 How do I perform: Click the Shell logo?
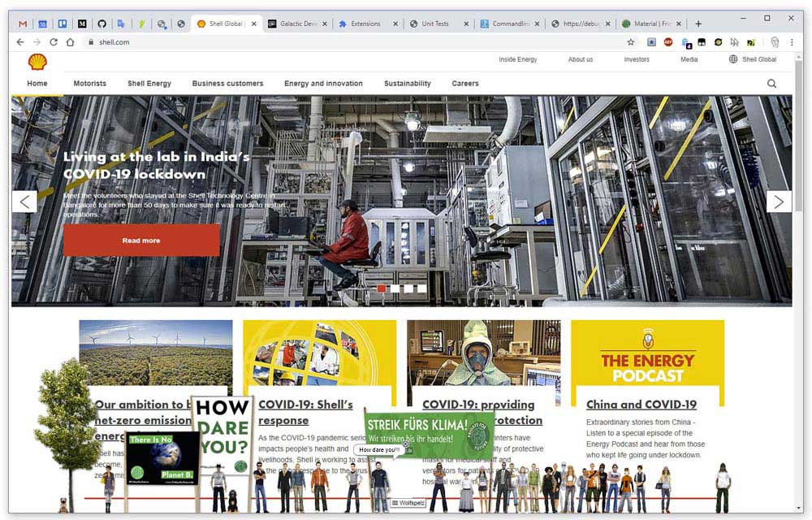37,62
